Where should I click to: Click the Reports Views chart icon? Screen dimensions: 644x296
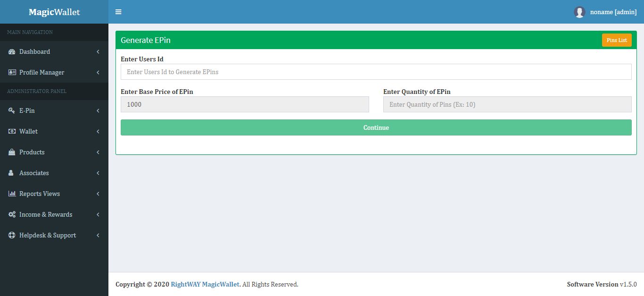12,194
